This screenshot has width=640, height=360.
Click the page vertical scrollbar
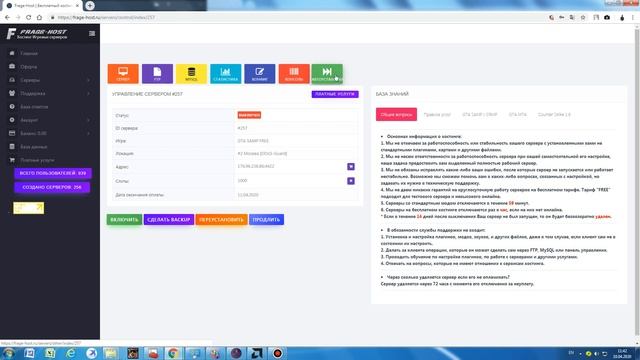637,184
